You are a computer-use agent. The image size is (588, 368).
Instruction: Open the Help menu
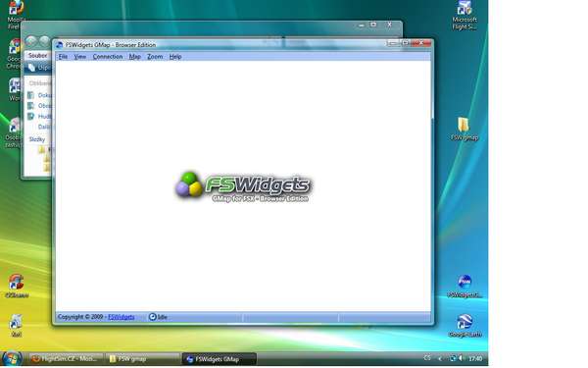coord(175,57)
